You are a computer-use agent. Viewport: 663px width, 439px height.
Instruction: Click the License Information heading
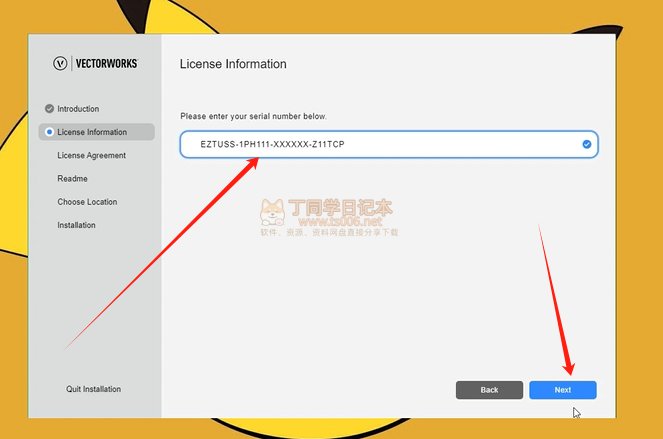(x=233, y=64)
